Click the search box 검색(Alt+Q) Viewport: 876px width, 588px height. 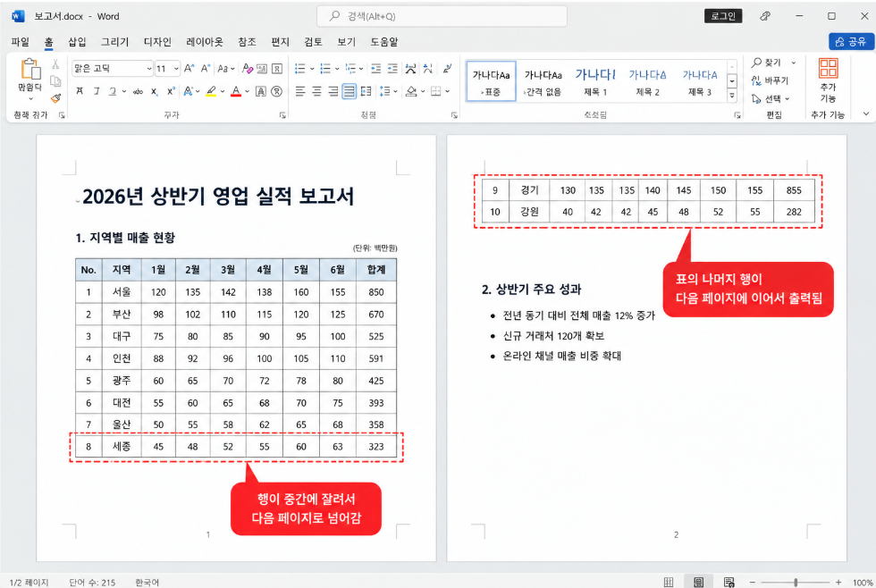point(442,16)
